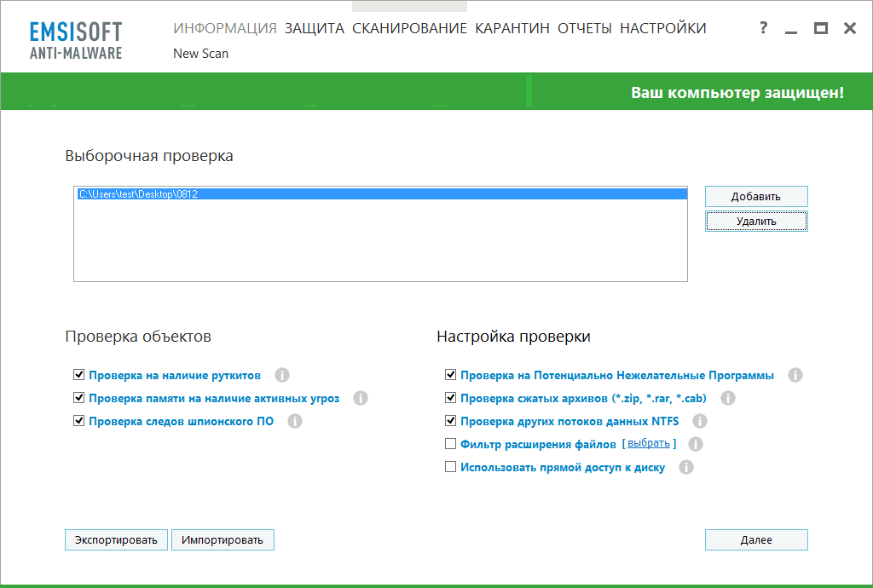Screen dimensions: 873x588
Task: Click info icon next to compressed archives scan
Action: [x=727, y=397]
